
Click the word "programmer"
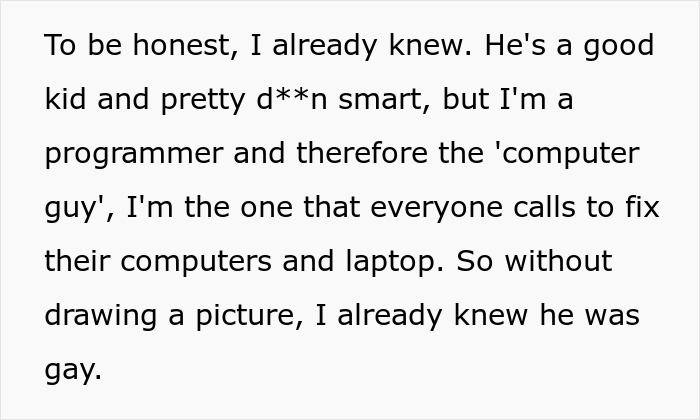click(x=134, y=155)
